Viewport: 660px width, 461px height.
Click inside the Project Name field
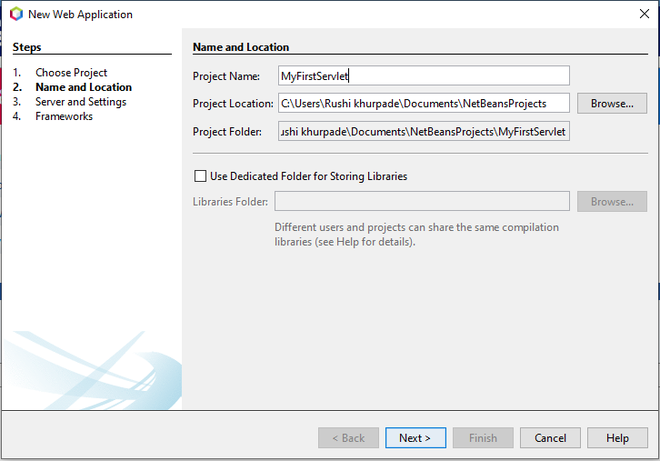423,76
